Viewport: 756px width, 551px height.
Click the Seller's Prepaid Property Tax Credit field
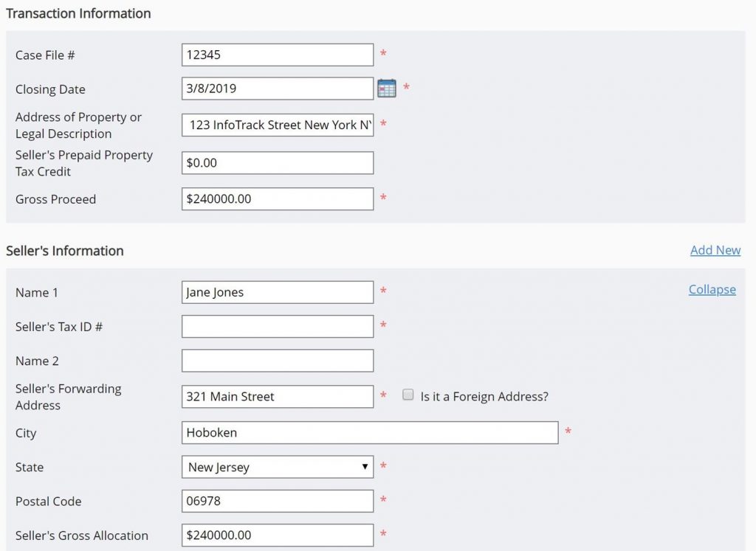pyautogui.click(x=277, y=162)
